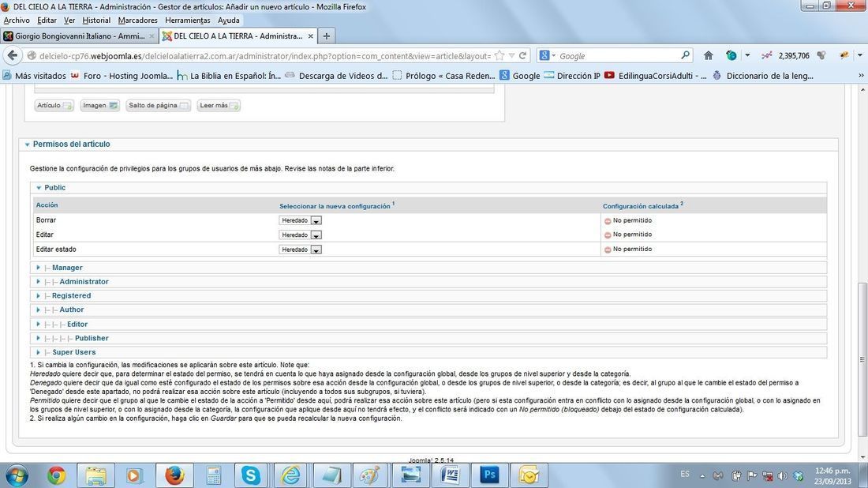This screenshot has width=868, height=488.
Task: Launch Google Chrome from the taskbar
Action: click(56, 475)
